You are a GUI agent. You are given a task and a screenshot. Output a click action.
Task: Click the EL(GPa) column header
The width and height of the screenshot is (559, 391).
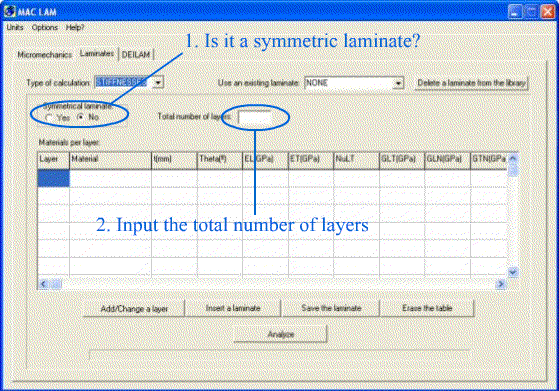click(x=265, y=160)
